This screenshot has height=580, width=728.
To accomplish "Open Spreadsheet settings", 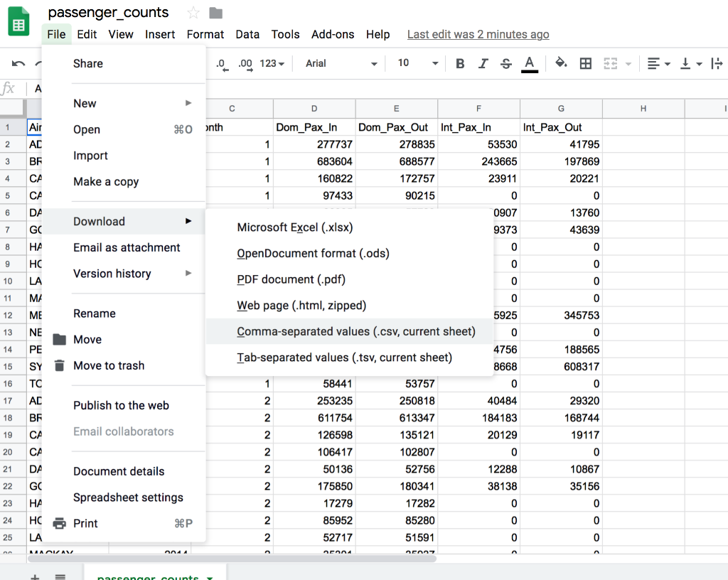I will coord(124,497).
